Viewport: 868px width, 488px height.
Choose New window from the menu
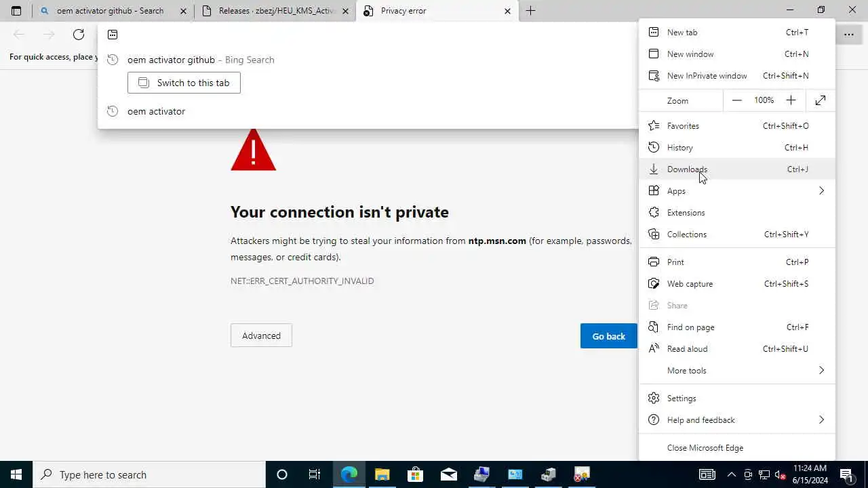coord(737,54)
